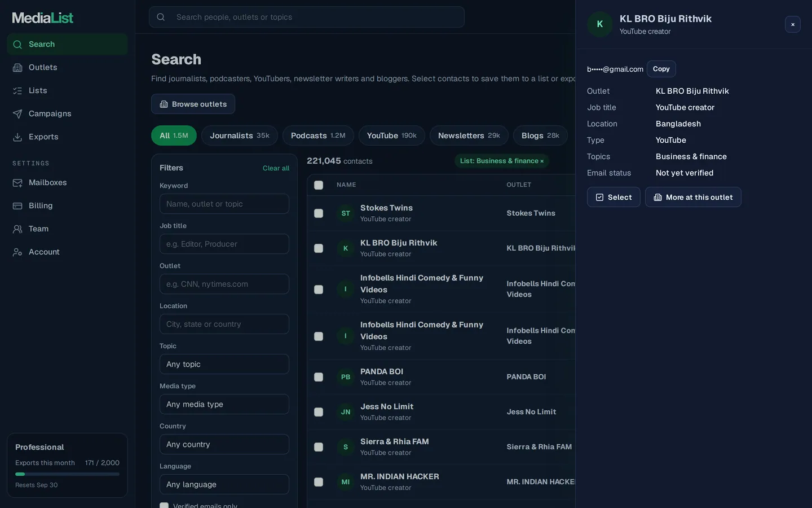Click the JN avatar for Jess No Limit
The height and width of the screenshot is (508, 812).
click(x=346, y=412)
